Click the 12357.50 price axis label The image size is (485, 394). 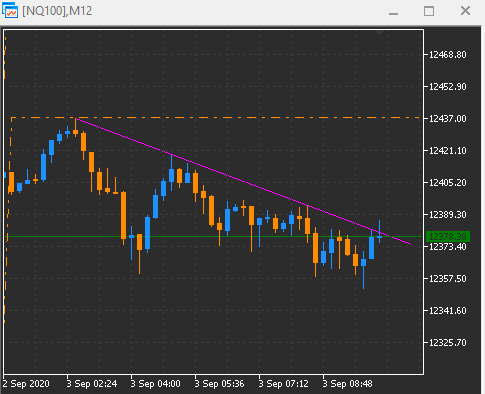[448, 279]
